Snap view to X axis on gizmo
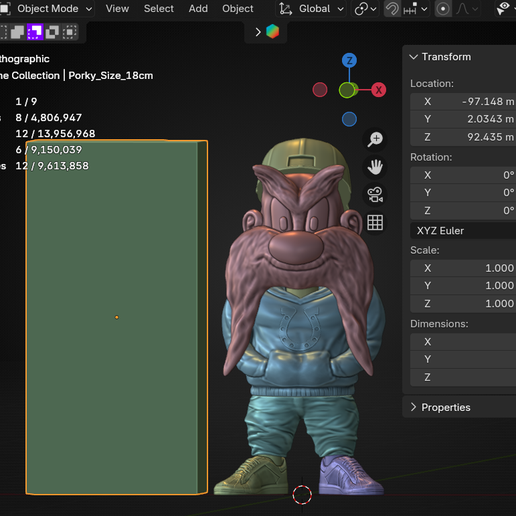516x516 pixels. coord(379,90)
